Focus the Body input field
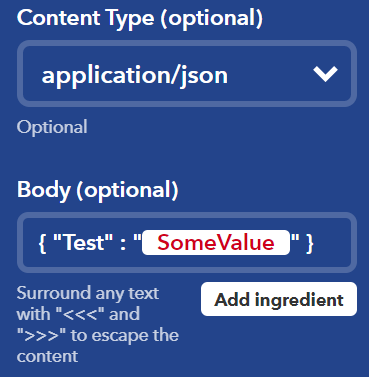This screenshot has width=369, height=377. [187, 243]
